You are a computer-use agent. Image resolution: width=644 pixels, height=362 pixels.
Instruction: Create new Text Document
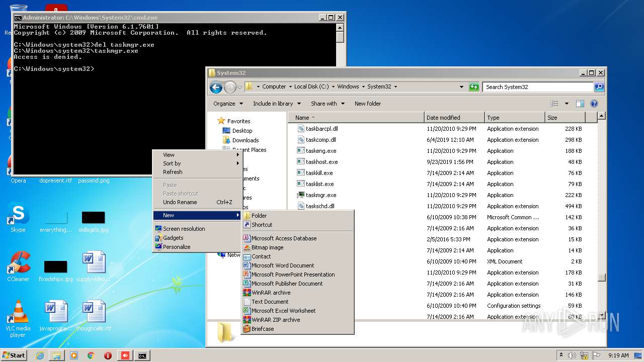298,302
